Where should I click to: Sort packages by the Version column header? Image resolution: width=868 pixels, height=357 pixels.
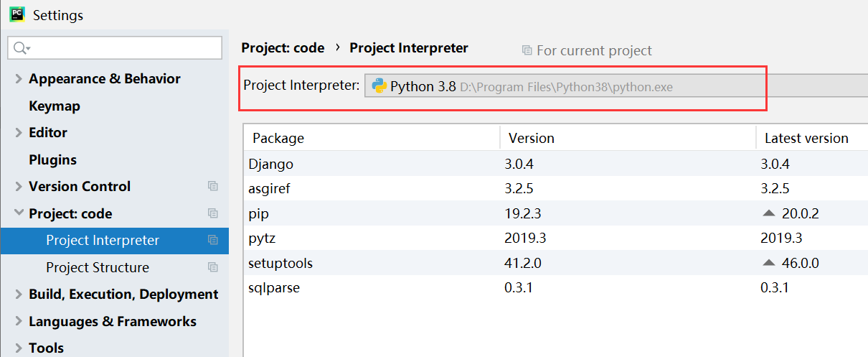[532, 138]
